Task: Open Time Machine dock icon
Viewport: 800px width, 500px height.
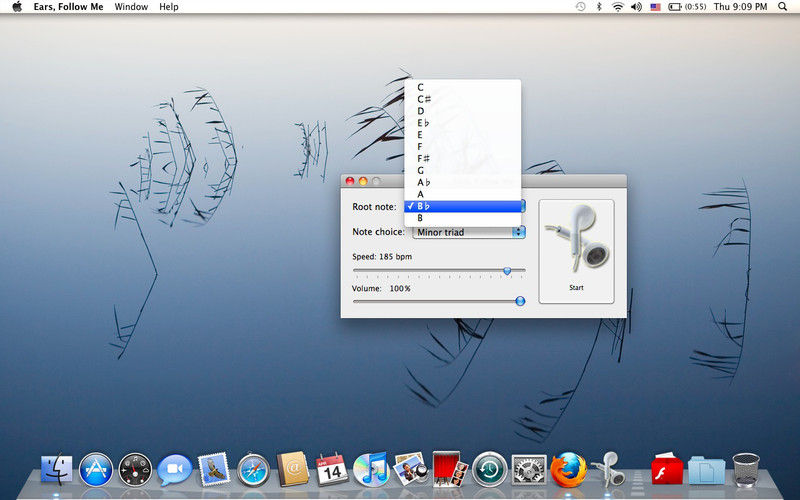Action: point(489,469)
